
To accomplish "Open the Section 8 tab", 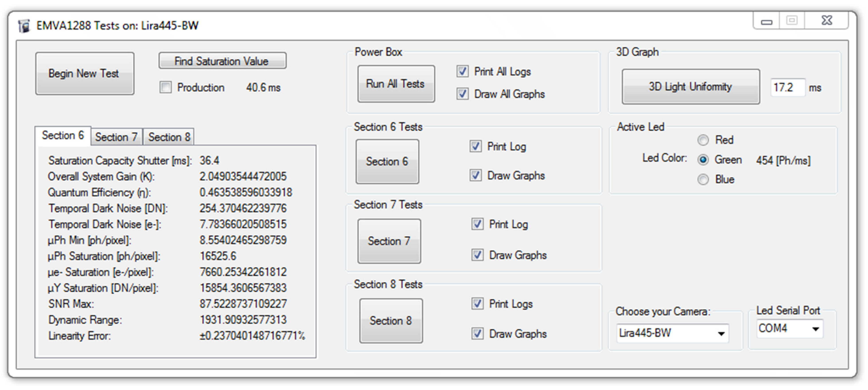I will tap(169, 137).
